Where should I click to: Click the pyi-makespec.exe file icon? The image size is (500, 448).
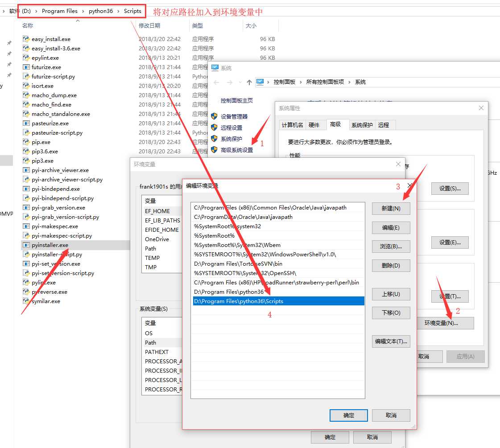click(x=26, y=226)
